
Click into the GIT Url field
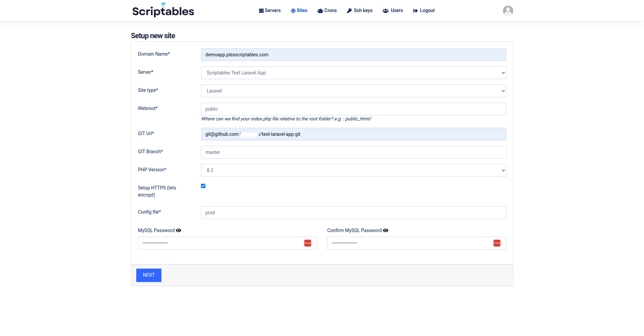click(353, 134)
